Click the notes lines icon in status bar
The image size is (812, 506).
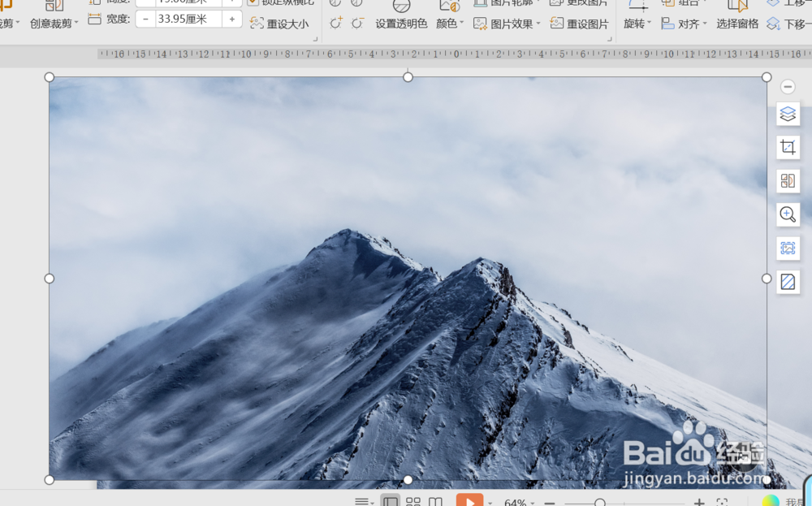click(x=362, y=501)
